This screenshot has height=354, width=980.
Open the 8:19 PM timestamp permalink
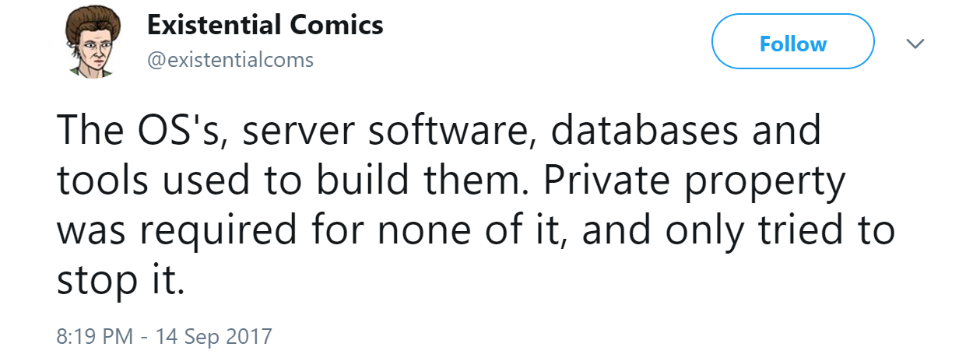point(98,337)
